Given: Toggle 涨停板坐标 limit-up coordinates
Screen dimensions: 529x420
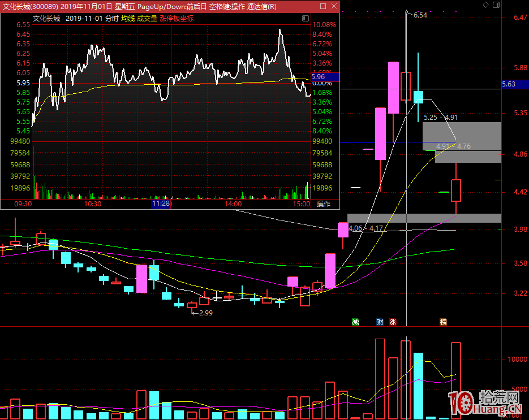Looking at the screenshot, I should click(x=177, y=18).
